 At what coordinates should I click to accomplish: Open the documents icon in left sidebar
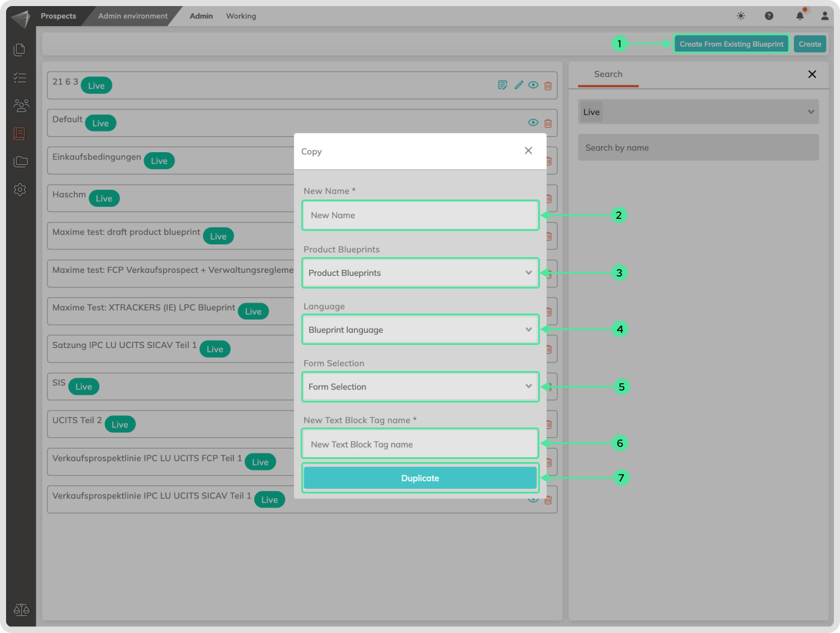[x=20, y=50]
